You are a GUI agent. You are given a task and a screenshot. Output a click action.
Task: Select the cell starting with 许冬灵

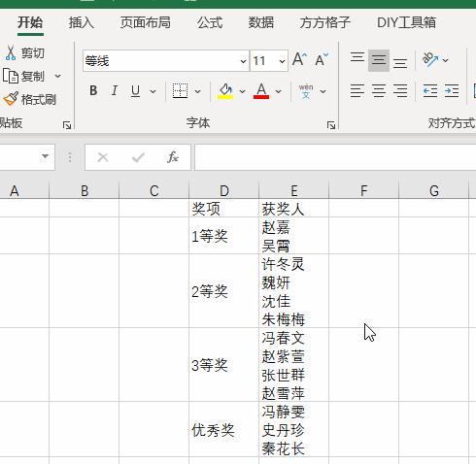coord(294,291)
